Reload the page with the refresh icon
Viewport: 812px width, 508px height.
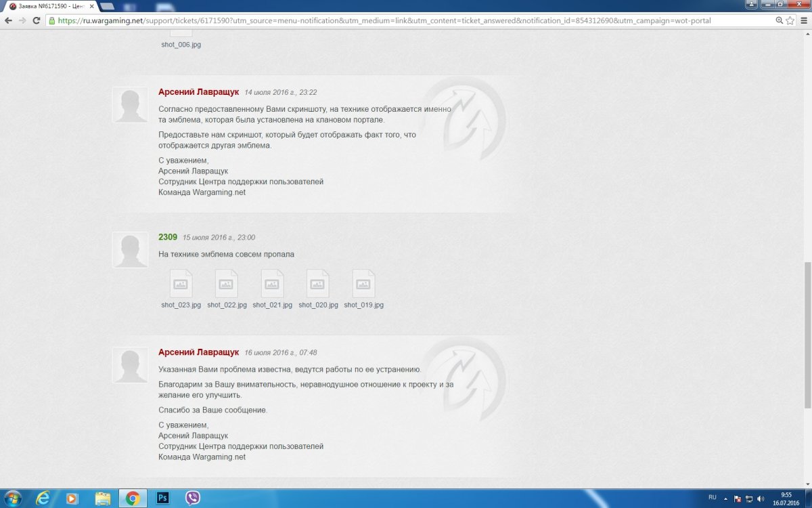coord(37,20)
